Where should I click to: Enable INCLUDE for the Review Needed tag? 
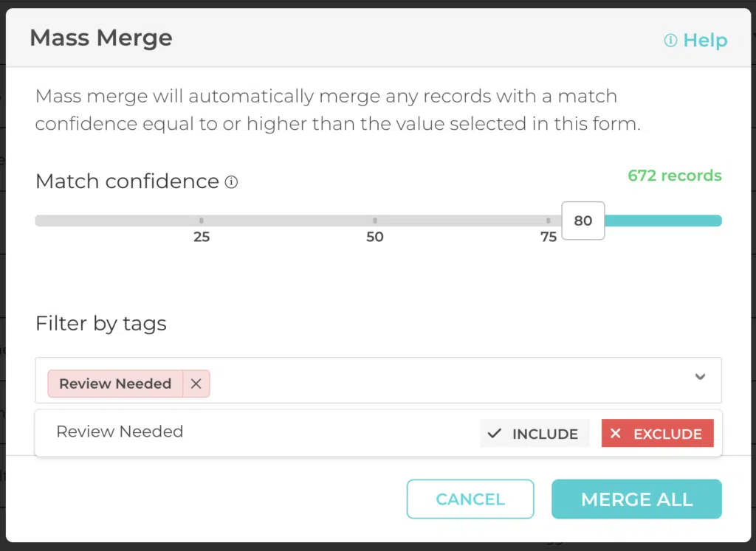(535, 434)
